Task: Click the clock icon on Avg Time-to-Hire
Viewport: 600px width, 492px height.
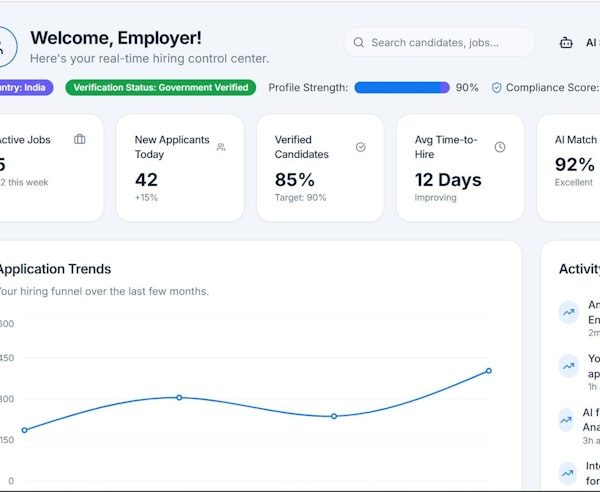Action: [500, 147]
